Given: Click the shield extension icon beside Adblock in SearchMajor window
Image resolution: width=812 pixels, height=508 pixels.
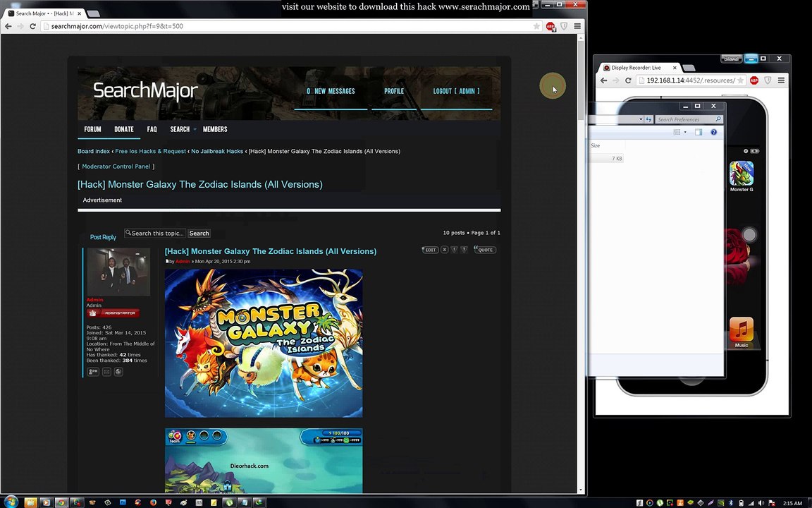Looking at the screenshot, I should tap(564, 26).
